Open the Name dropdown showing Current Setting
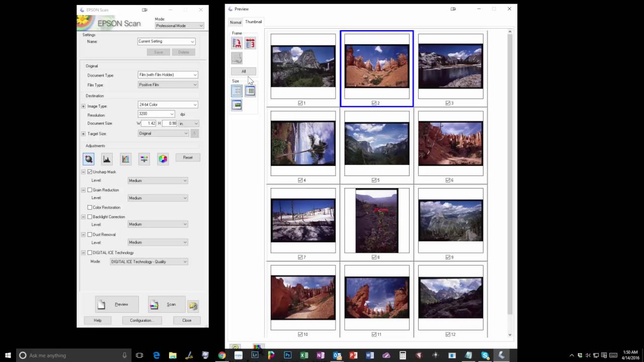The height and width of the screenshot is (362, 644). [x=166, y=41]
